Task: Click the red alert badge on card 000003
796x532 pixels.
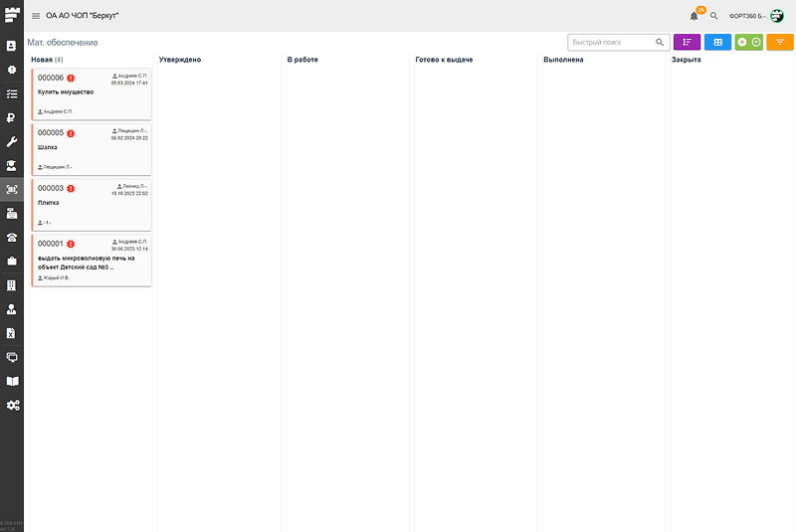Action: coord(71,188)
